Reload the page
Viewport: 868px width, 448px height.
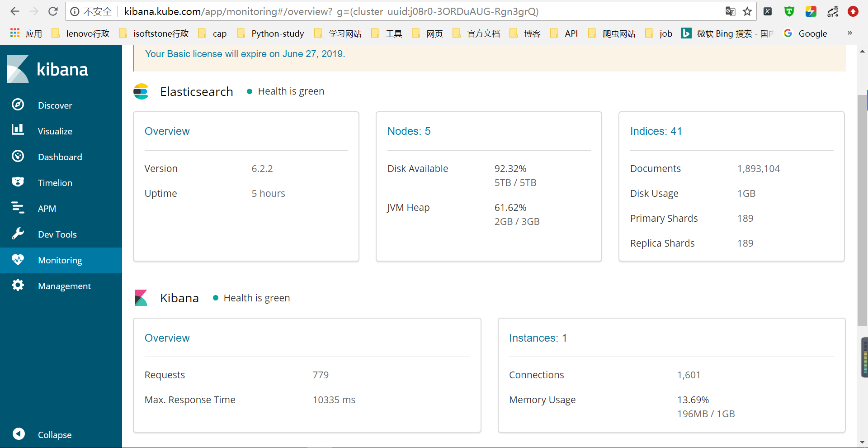point(53,11)
